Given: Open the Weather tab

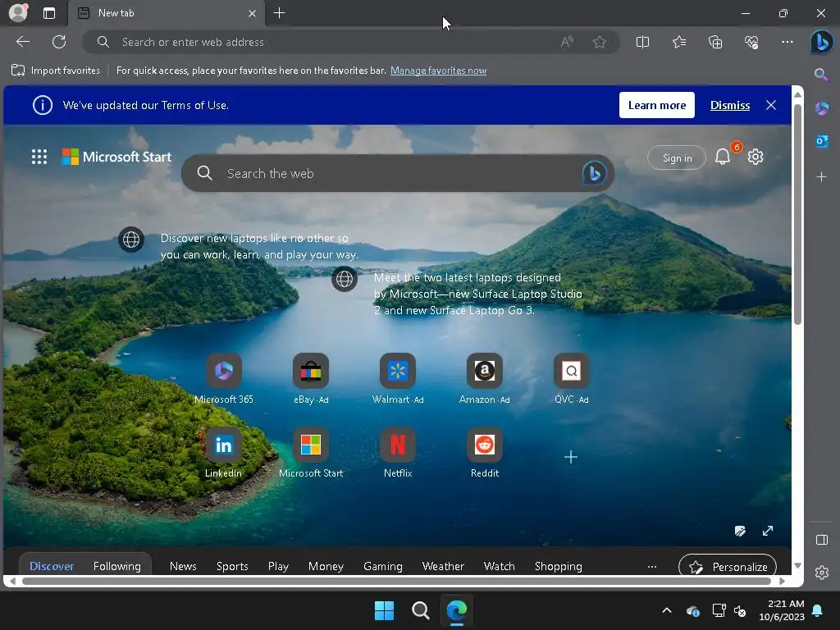Looking at the screenshot, I should [443, 566].
